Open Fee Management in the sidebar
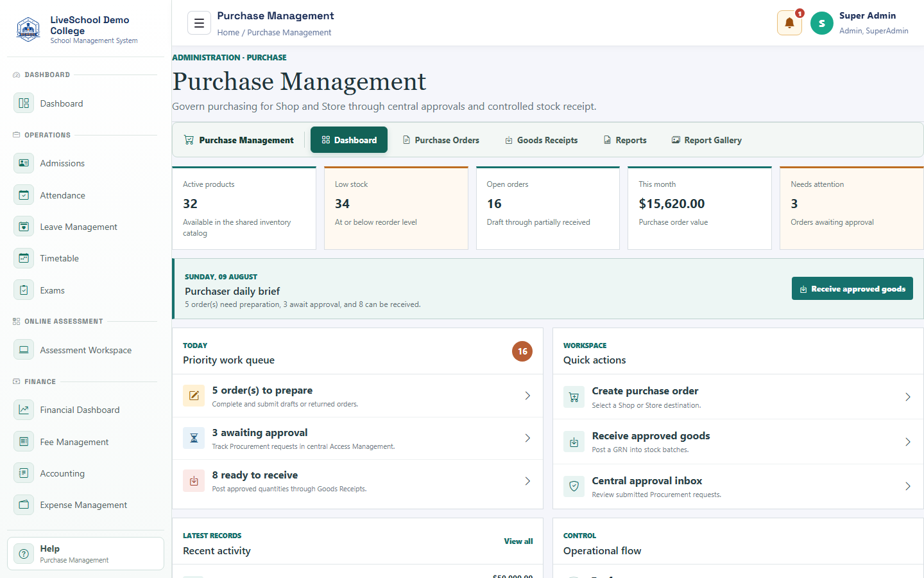The image size is (924, 578). tap(85, 442)
